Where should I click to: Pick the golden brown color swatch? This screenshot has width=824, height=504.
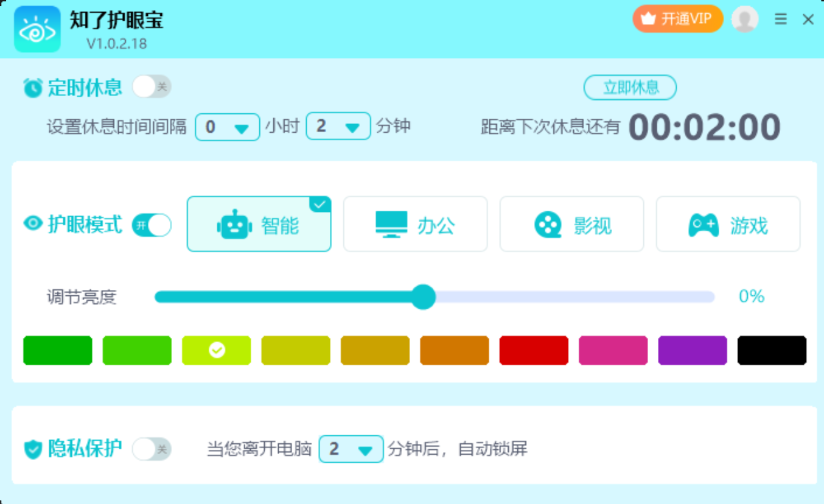[x=375, y=351]
